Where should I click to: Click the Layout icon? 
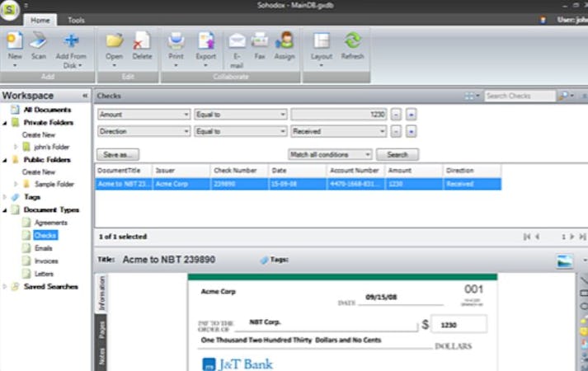click(x=322, y=41)
